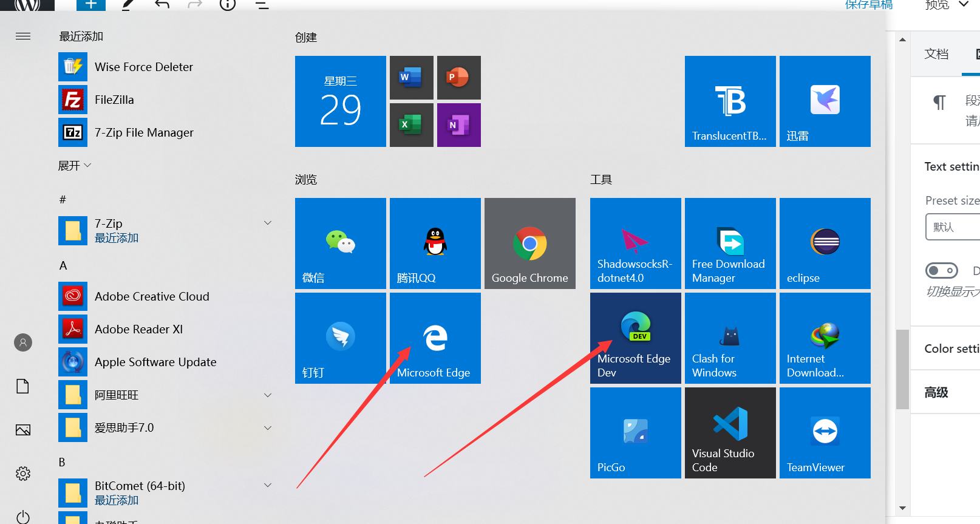Click the Power icon in the Start sidebar
Screen dimensions: 980x524
[x=23, y=517]
